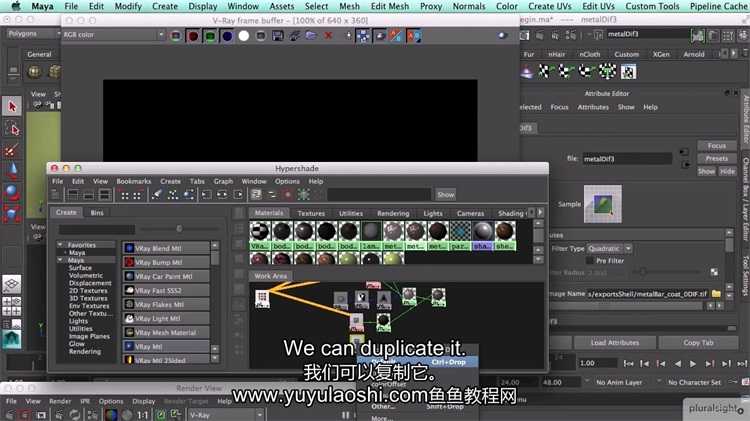Image resolution: width=750 pixels, height=421 pixels.
Task: Select the arrow Select tool in the toolbox
Action: pyautogui.click(x=12, y=107)
